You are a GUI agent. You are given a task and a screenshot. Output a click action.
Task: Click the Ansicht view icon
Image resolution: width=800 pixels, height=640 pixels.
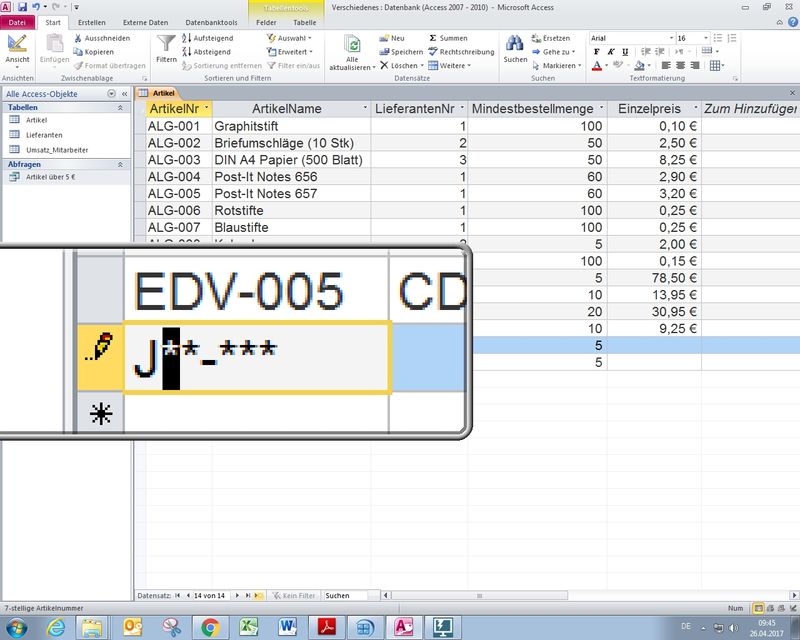pos(17,47)
